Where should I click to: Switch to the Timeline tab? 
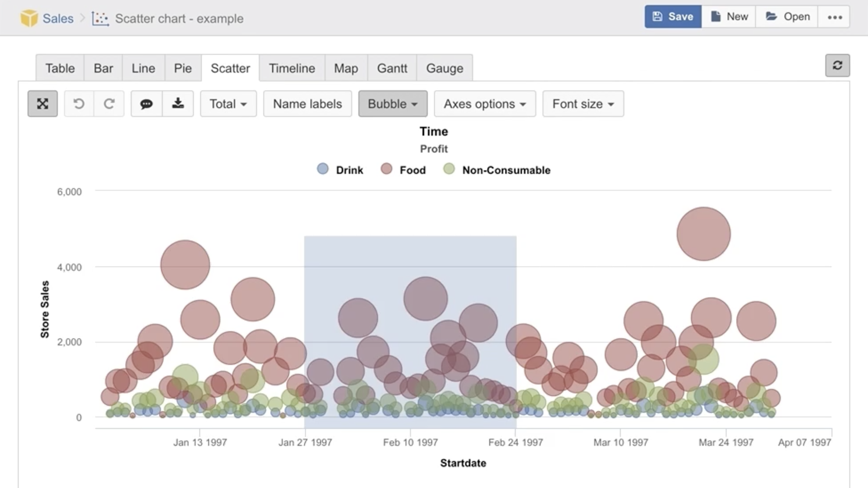click(292, 68)
